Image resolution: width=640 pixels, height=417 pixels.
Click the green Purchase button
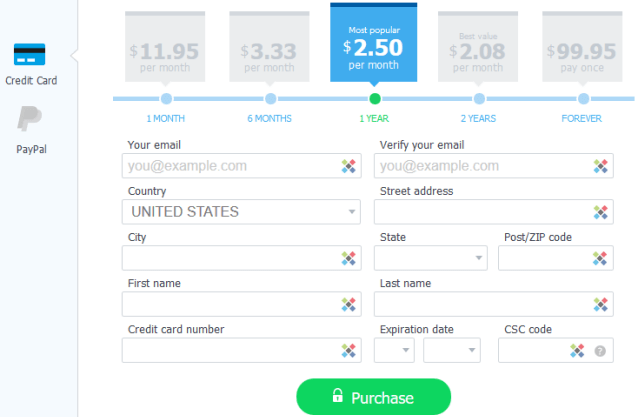[x=374, y=397]
